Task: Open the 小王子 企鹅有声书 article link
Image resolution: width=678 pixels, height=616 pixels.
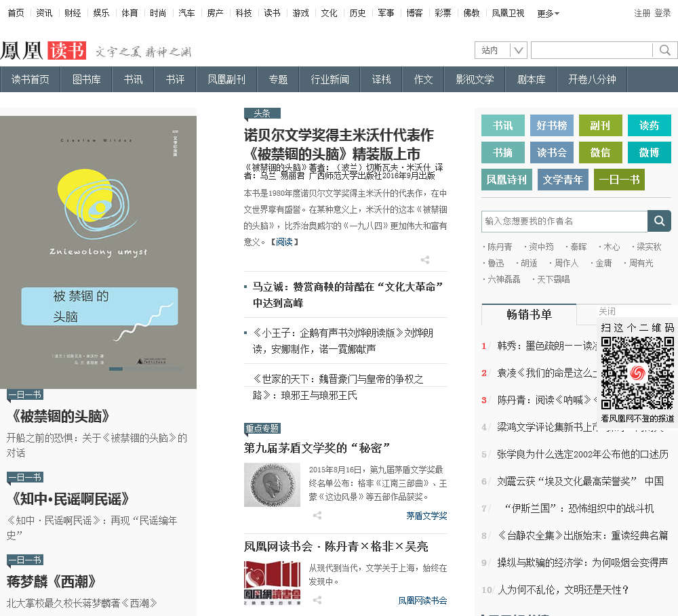Action: pyautogui.click(x=343, y=341)
